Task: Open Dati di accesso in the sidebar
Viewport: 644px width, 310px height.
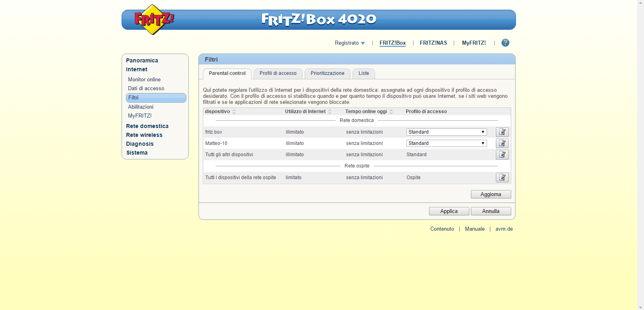Action: [x=146, y=89]
